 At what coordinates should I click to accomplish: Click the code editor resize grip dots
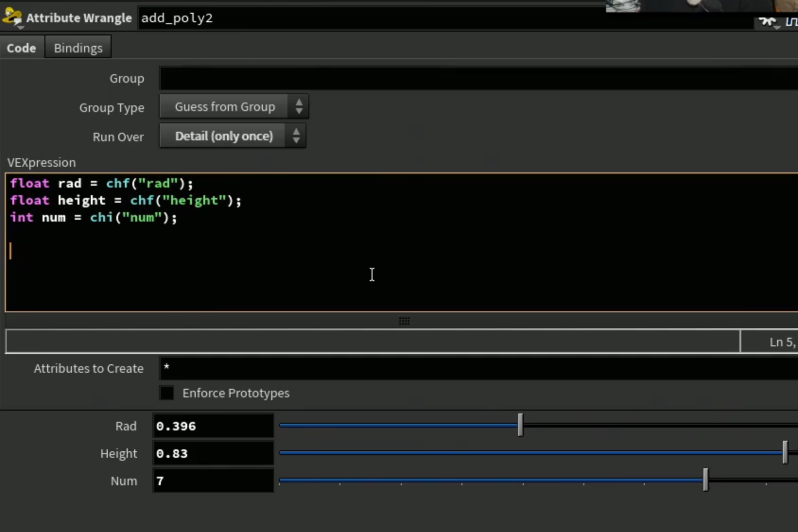(x=404, y=321)
